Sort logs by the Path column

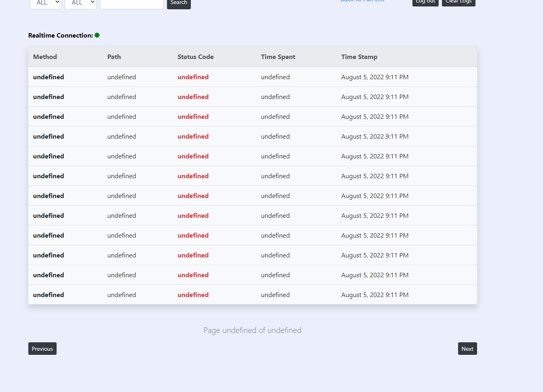114,57
